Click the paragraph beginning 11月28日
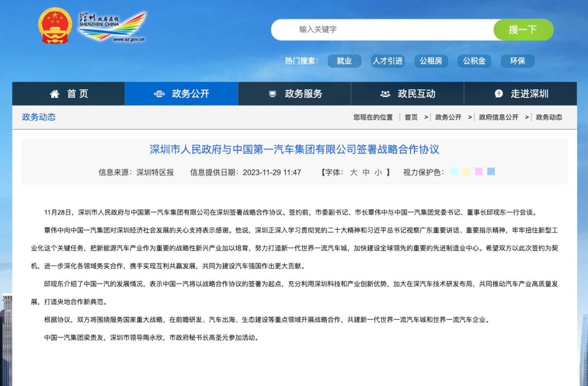Viewport: 588px width, 386px height. 291,212
